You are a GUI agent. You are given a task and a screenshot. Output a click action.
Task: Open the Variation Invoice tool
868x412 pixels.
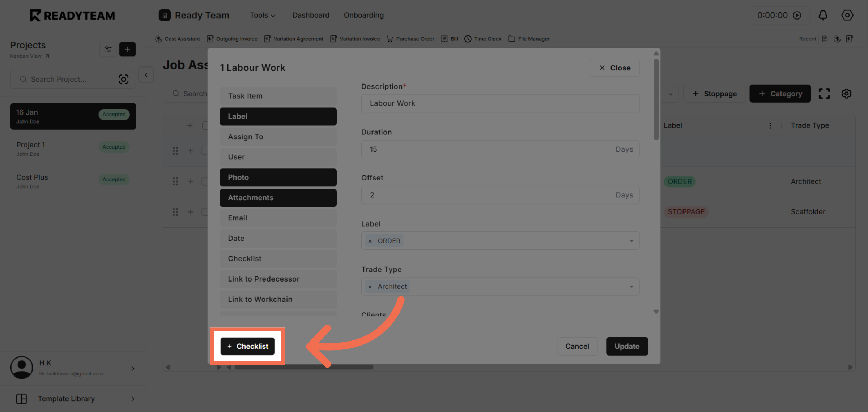[355, 39]
